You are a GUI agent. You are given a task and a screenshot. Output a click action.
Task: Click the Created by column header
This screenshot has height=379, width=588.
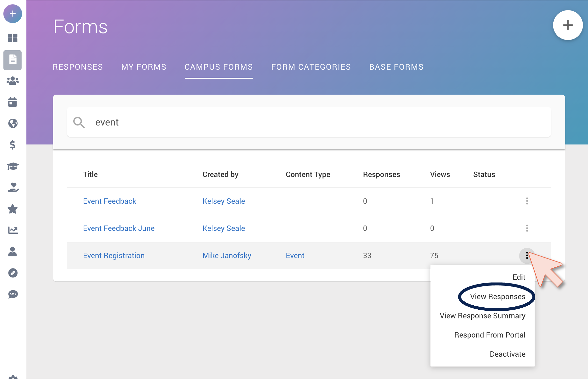(x=220, y=174)
